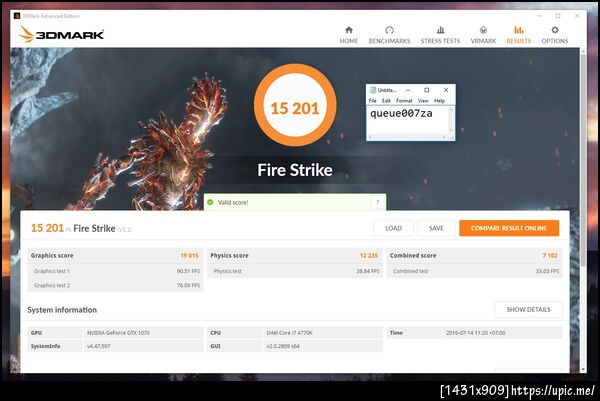This screenshot has height=401, width=600.
Task: Click the Graphics test 2 row
Action: coord(115,285)
